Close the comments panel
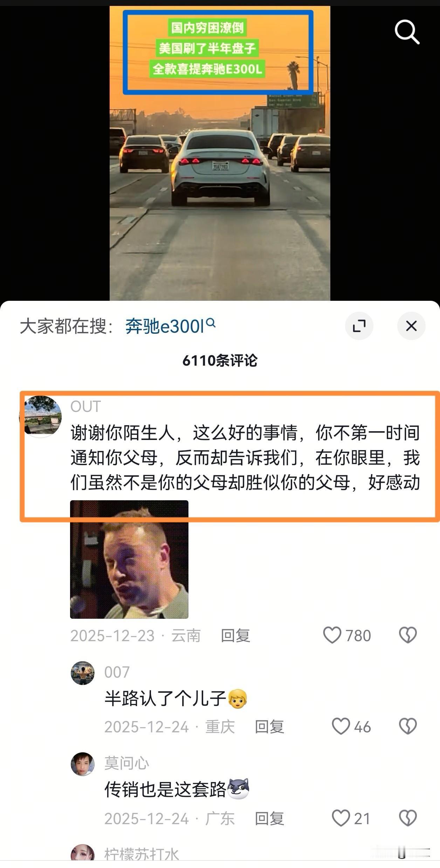 tap(411, 326)
